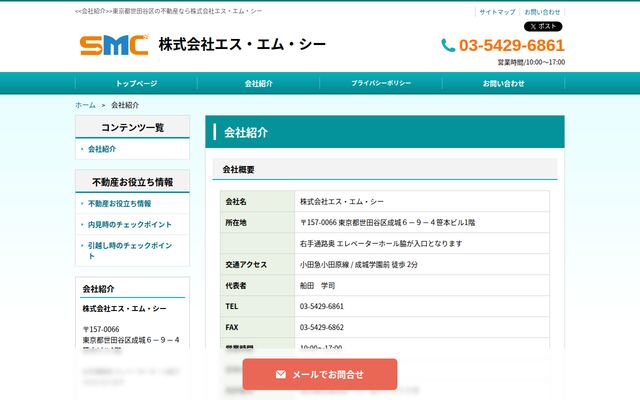Open プライバシーポリシー navigation item
The height and width of the screenshot is (400, 640).
(381, 83)
